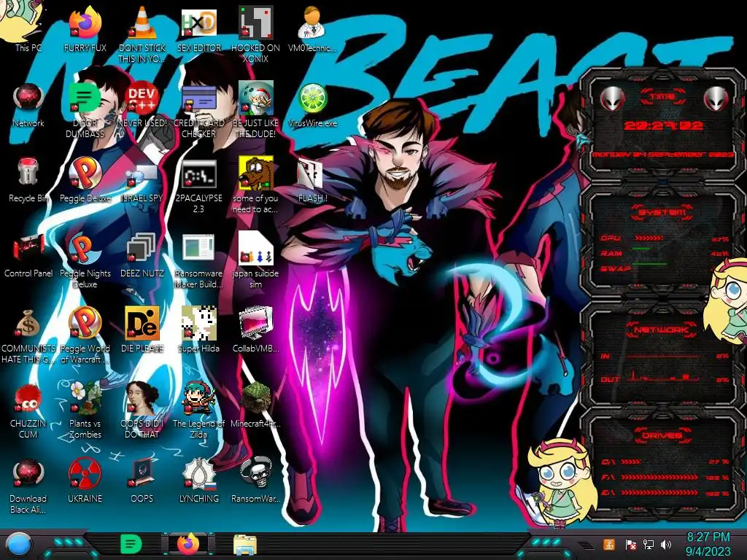Select the RansomWar... skull icon

pos(255,481)
